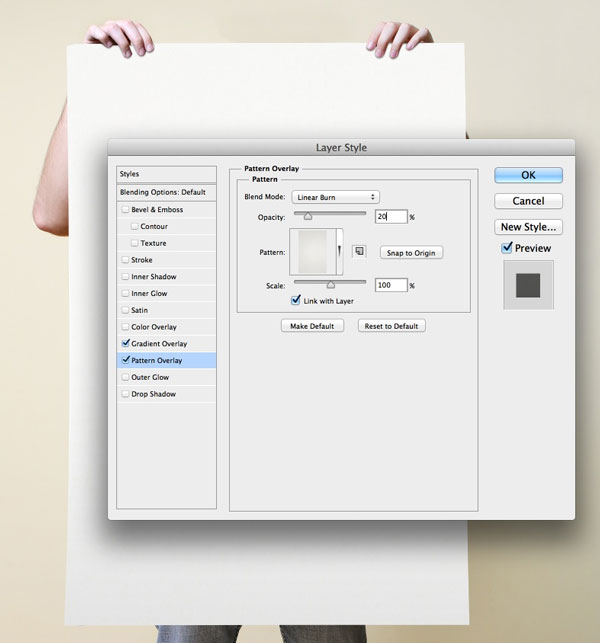Select the Stroke label
The width and height of the screenshot is (600, 643).
142,260
